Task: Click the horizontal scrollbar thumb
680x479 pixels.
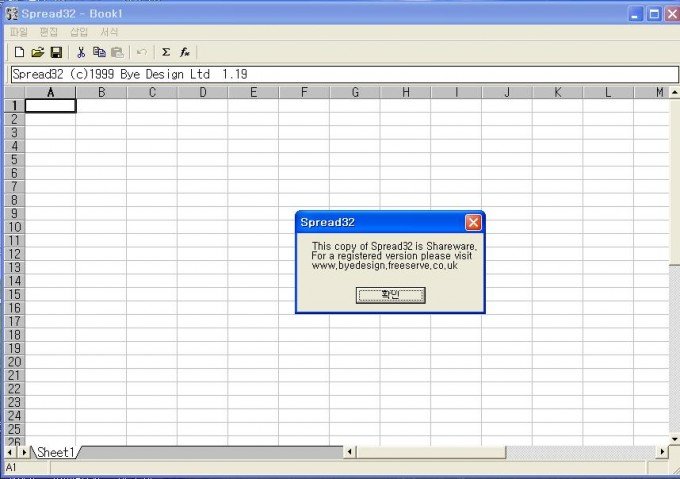Action: coord(431,452)
